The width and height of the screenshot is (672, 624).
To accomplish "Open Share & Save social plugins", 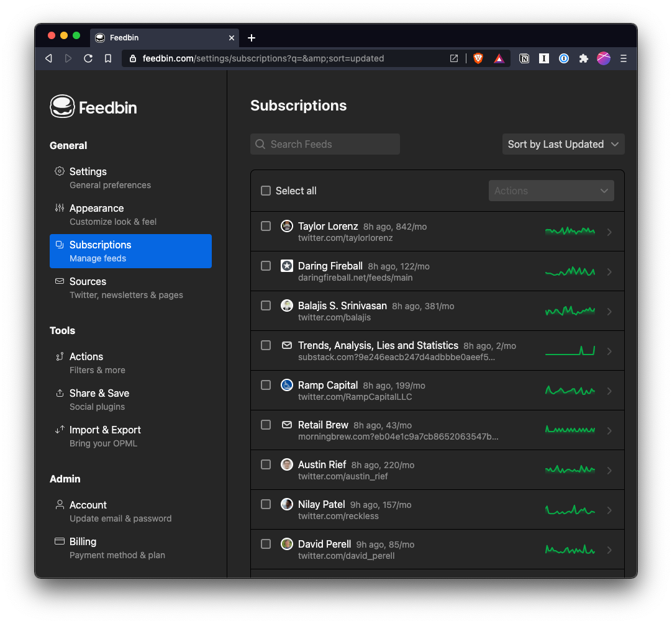I will [130, 400].
